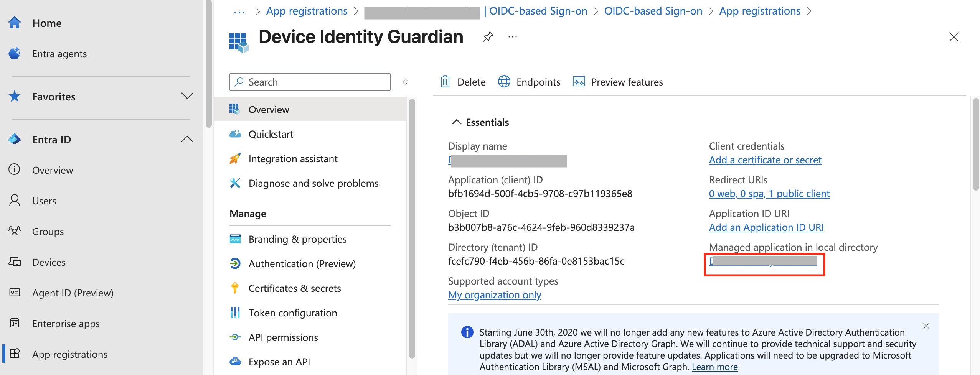Select Token configuration in Manage menu

[292, 313]
